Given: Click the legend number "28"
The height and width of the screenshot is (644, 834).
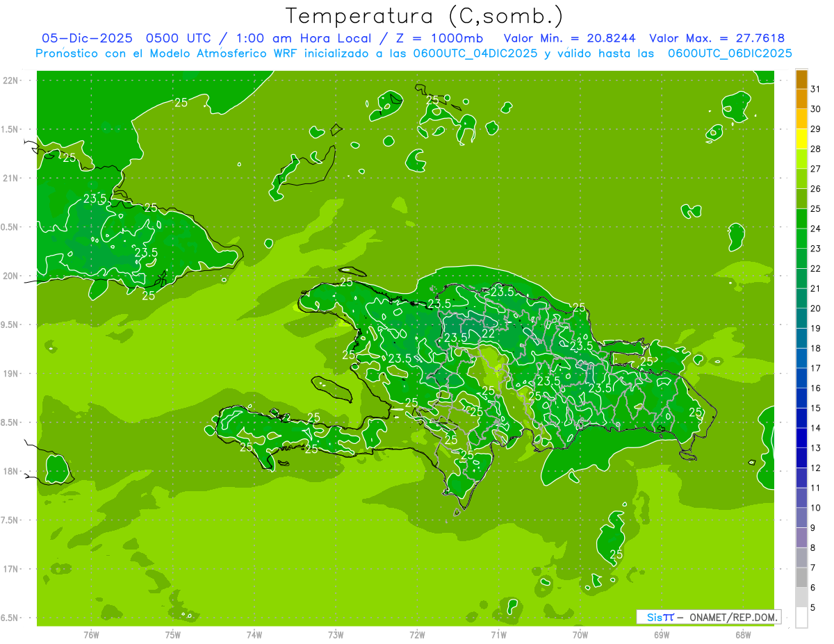Looking at the screenshot, I should pyautogui.click(x=816, y=149).
